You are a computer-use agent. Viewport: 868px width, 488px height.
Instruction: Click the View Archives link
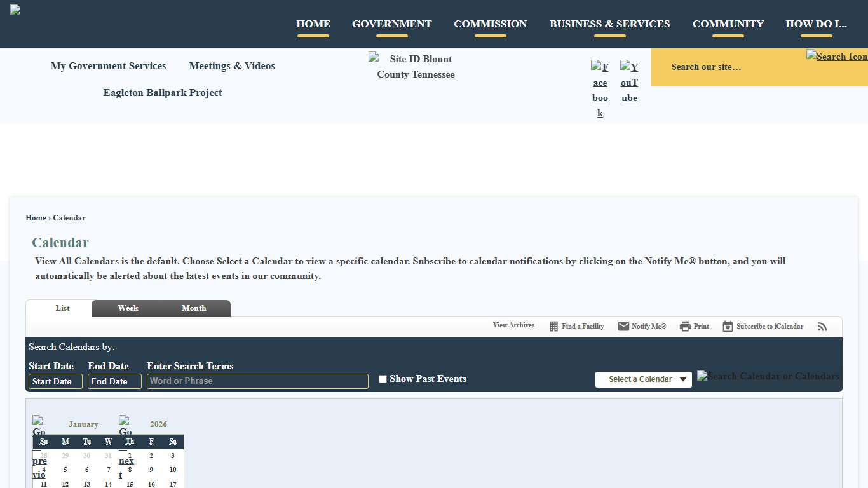pyautogui.click(x=513, y=325)
